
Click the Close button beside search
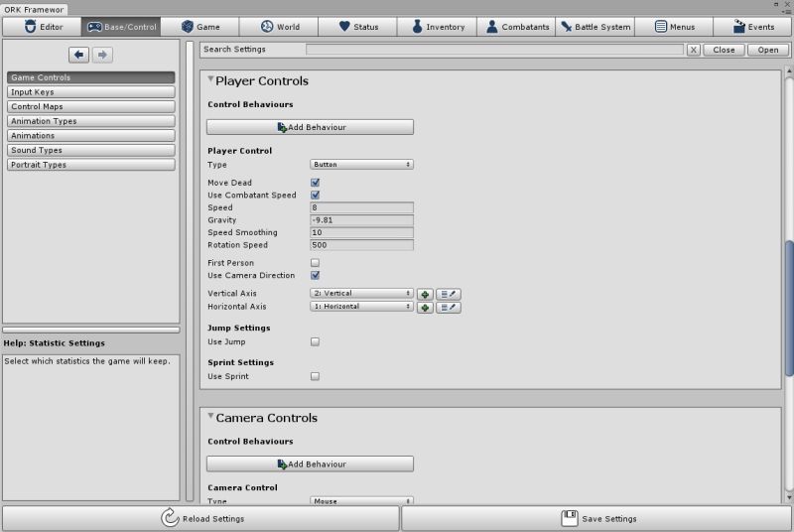724,50
